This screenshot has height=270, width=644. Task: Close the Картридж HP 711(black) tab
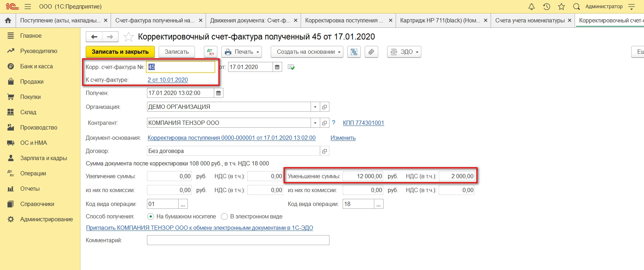click(486, 21)
